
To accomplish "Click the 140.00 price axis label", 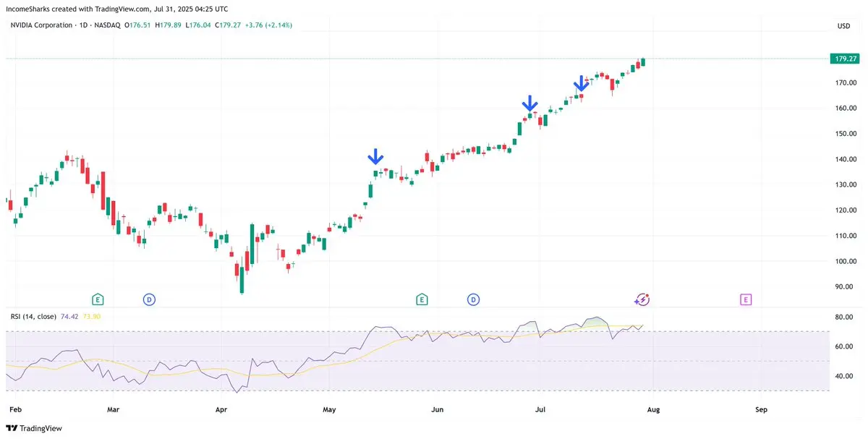I will tap(846, 159).
